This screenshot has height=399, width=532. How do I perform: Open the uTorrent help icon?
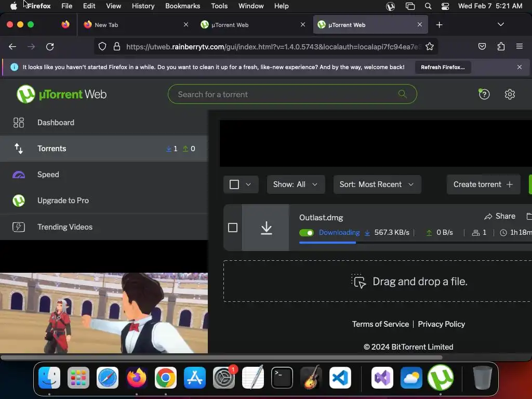(x=484, y=94)
